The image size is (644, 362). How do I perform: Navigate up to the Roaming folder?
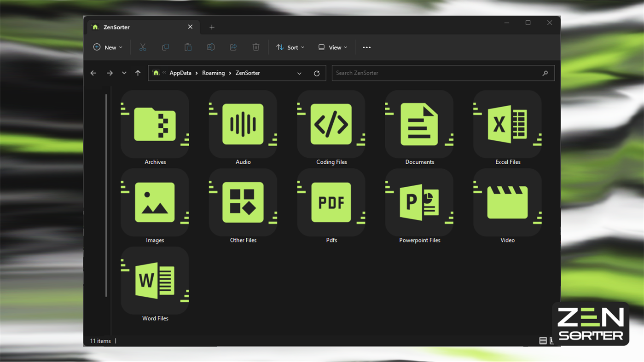pos(138,73)
